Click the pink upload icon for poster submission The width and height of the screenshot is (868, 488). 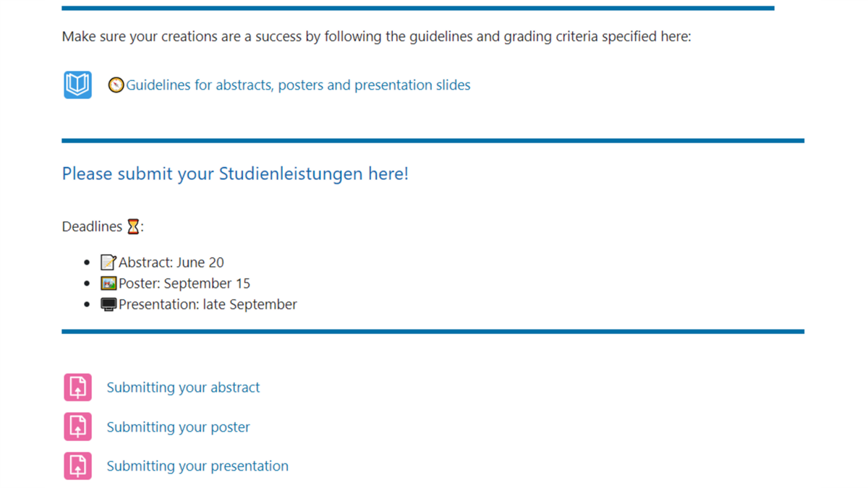pos(77,427)
